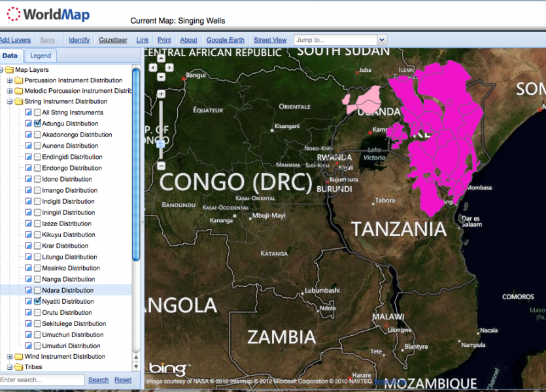Click the Masinko Distribution layer icon
This screenshot has width=546, height=392.
[29, 268]
